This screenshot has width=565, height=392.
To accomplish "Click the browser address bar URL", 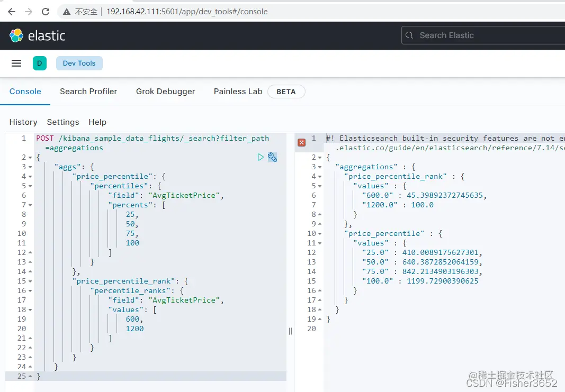I will click(187, 12).
